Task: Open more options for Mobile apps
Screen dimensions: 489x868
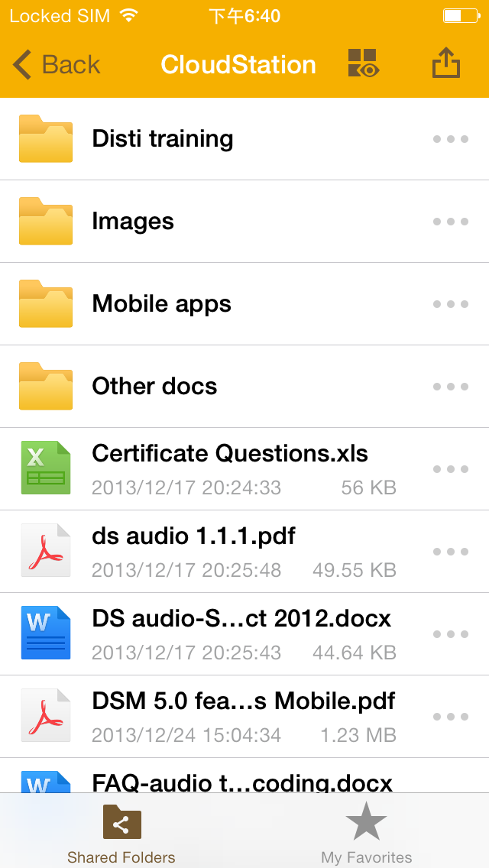Action: [x=451, y=304]
